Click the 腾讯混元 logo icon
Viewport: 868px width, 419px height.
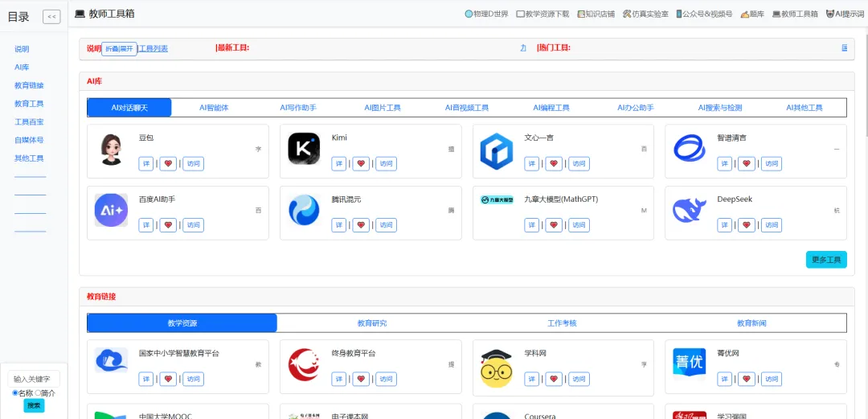(x=304, y=210)
